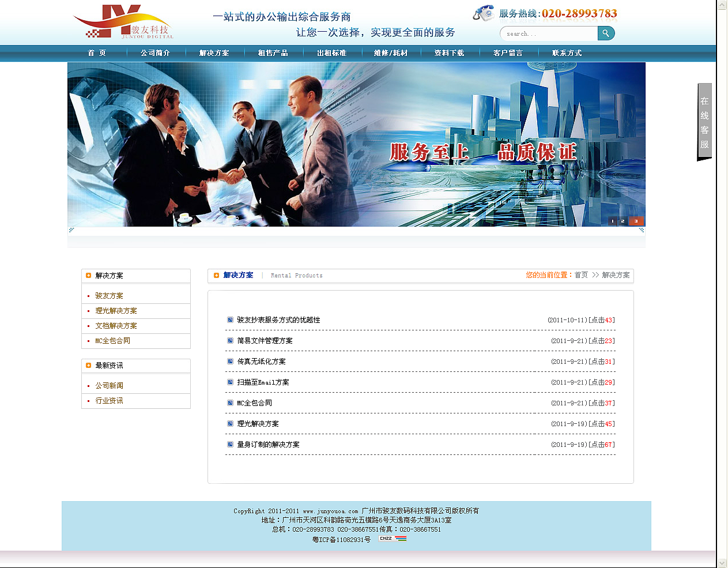The image size is (728, 568).
Task: Click the blue icon beside 传真无纸化方案
Action: (230, 361)
